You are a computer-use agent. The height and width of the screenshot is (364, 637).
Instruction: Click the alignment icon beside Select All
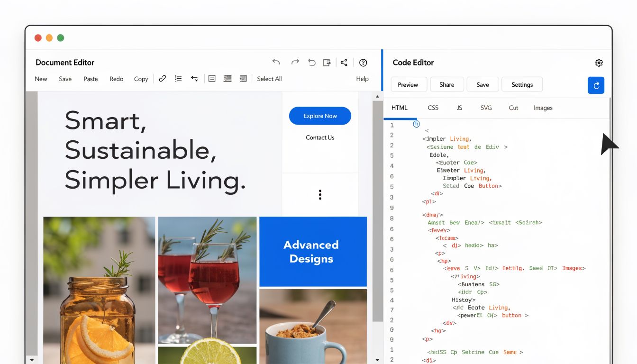243,79
